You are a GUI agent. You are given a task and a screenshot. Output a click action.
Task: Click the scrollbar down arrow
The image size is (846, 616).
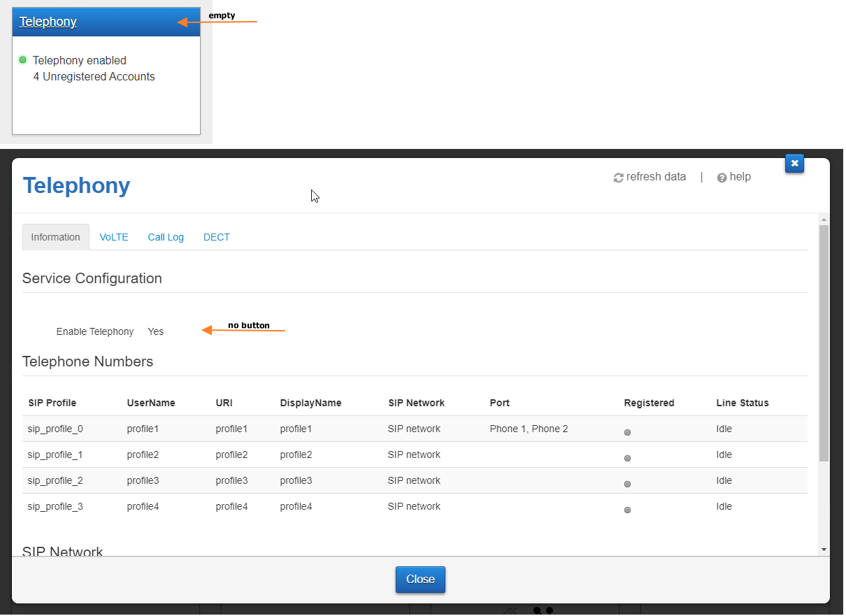[824, 550]
